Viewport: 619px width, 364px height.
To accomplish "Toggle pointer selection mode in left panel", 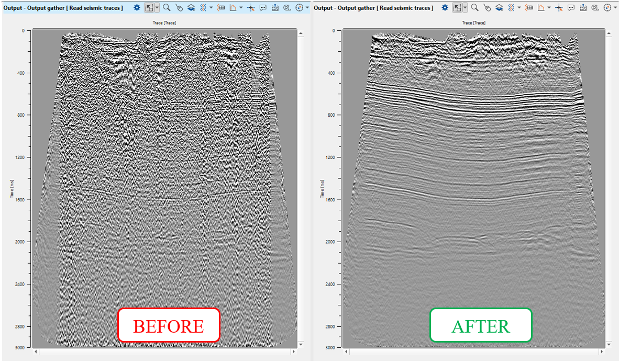I will pos(149,8).
